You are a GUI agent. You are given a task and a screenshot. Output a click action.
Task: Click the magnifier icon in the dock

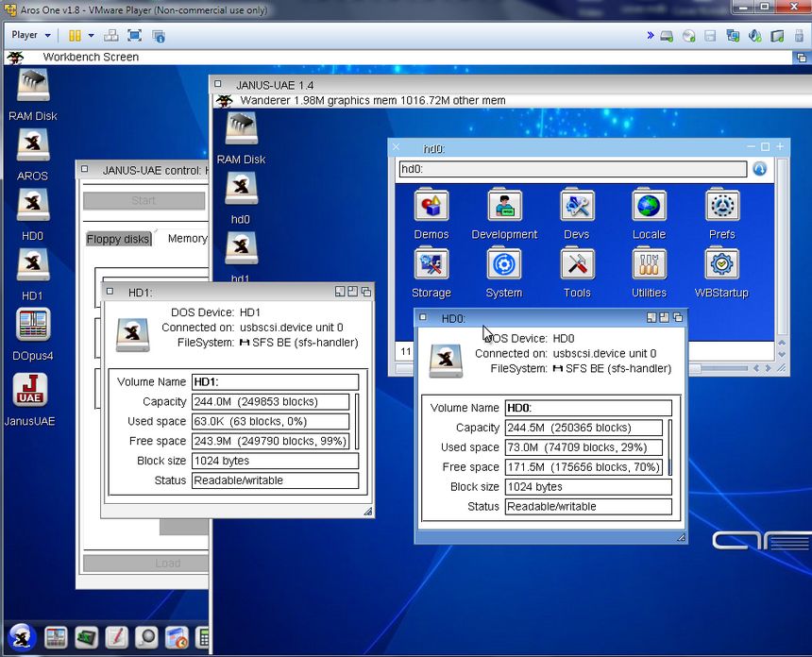146,638
